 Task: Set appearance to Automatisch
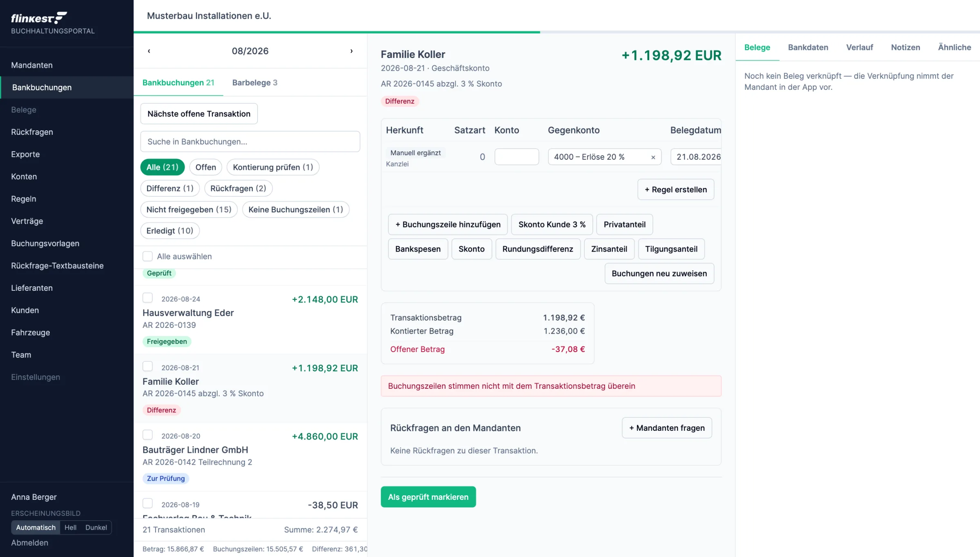pyautogui.click(x=36, y=527)
